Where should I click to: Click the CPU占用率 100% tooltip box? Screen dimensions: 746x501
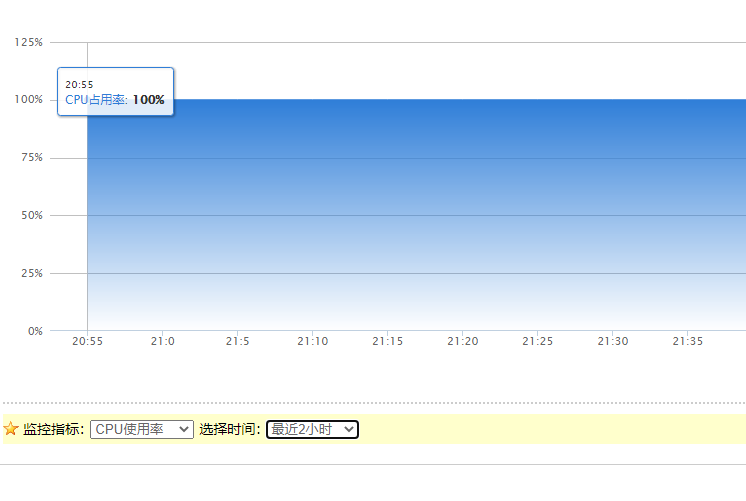(x=116, y=92)
